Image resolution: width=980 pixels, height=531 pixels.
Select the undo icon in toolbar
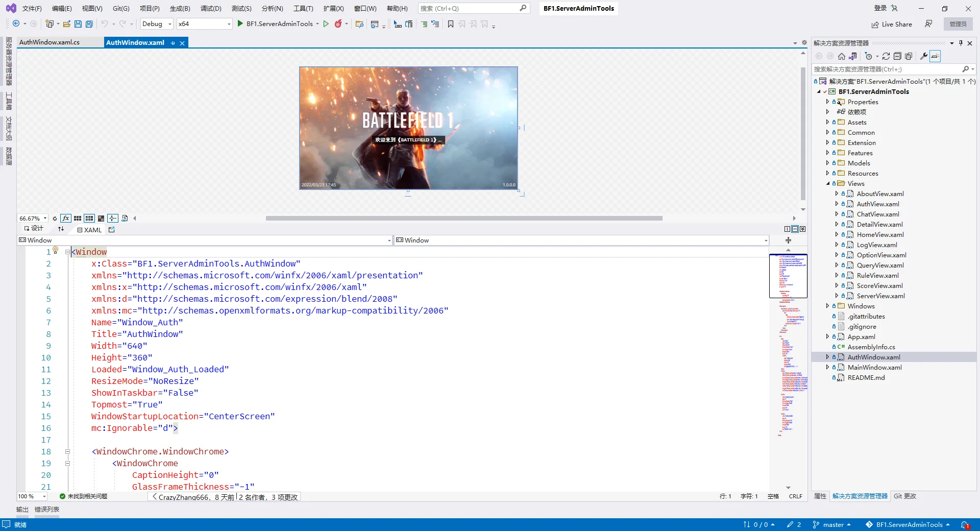[x=104, y=23]
